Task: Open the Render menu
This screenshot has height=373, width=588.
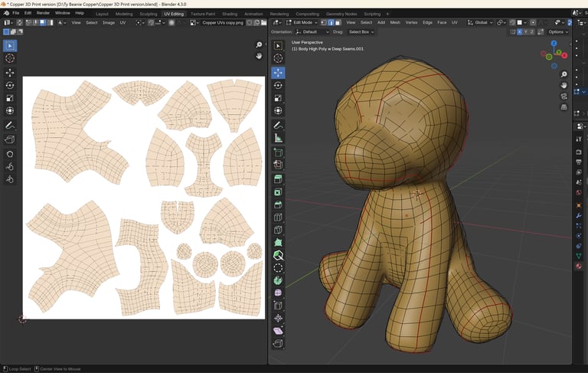Action: pos(44,13)
